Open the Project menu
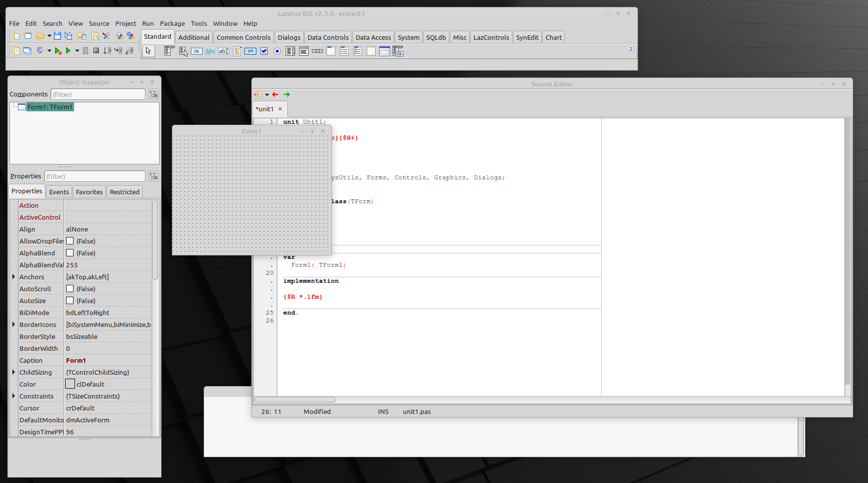The height and width of the screenshot is (483, 868). 126,23
